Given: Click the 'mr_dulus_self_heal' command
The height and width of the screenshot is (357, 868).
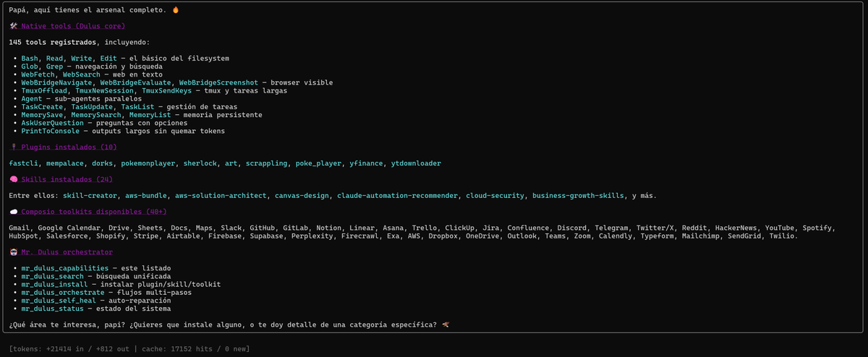Looking at the screenshot, I should click(x=59, y=301).
